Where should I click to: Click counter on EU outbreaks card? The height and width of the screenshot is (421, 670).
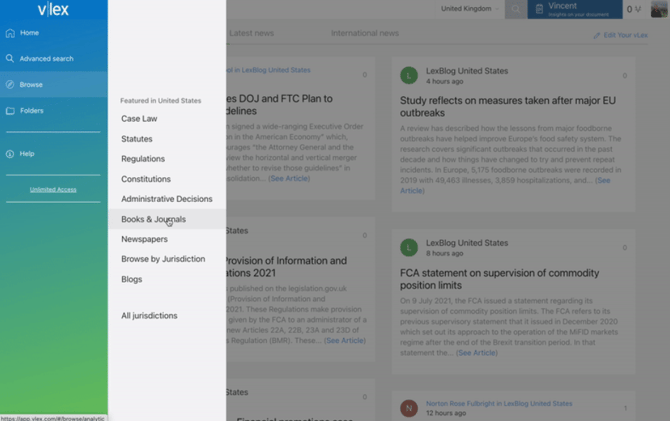(625, 76)
